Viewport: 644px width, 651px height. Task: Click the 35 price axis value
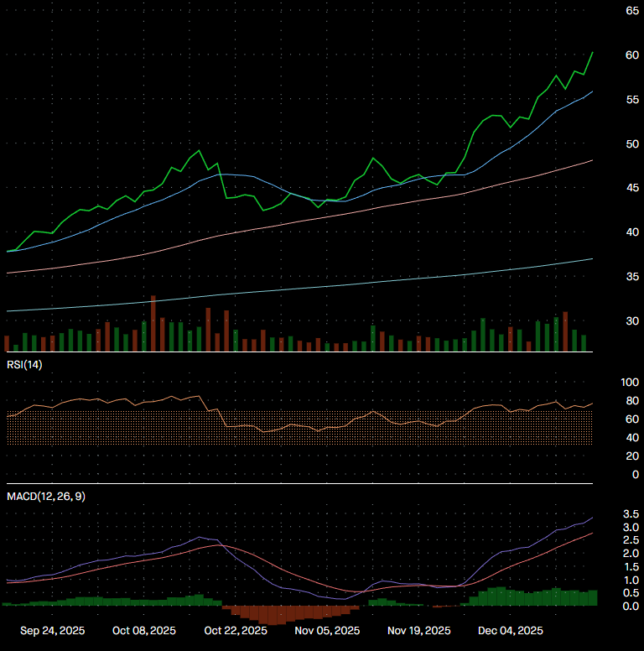[x=632, y=277]
